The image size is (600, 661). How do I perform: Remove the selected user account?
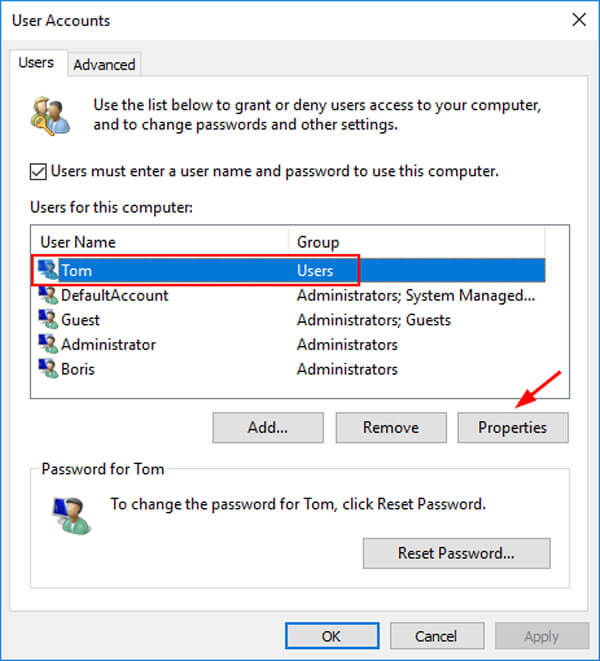point(391,427)
